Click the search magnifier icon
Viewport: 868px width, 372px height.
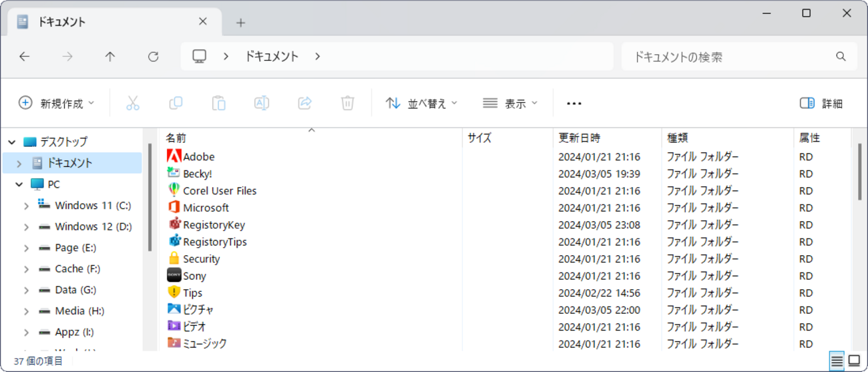[841, 57]
